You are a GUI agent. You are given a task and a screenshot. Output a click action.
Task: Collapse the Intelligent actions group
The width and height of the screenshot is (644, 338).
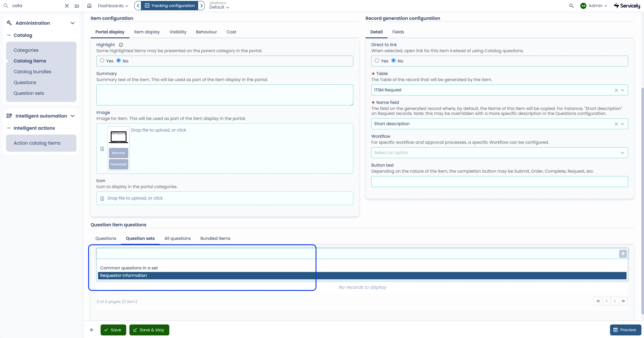click(x=9, y=128)
